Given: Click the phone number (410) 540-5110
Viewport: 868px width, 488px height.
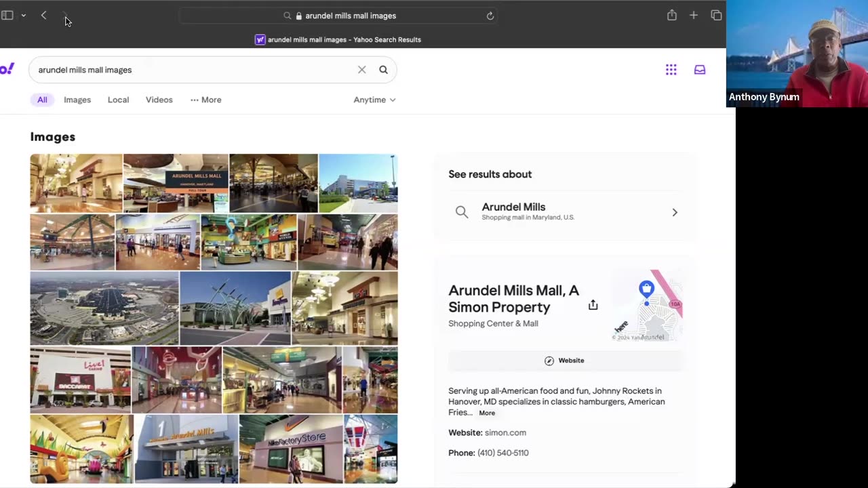Looking at the screenshot, I should click(503, 453).
